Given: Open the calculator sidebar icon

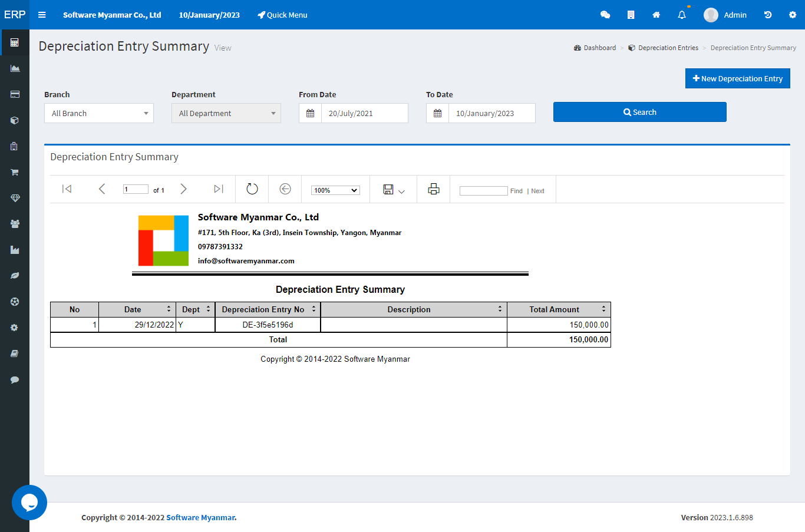Looking at the screenshot, I should point(15,42).
